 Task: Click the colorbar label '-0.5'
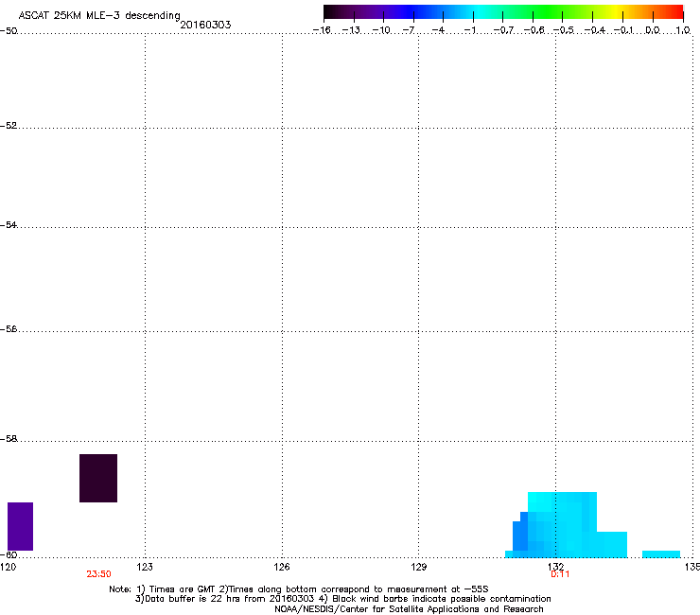click(564, 30)
